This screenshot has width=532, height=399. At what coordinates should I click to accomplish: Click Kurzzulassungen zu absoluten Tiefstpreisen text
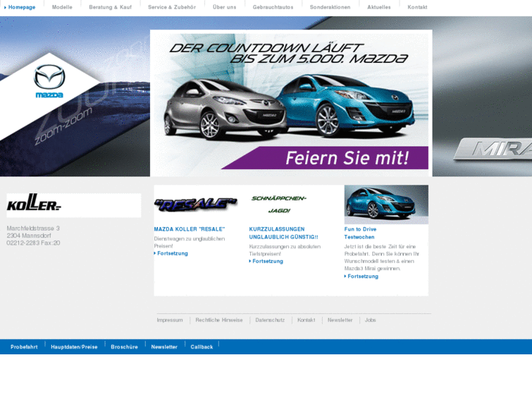coord(285,250)
